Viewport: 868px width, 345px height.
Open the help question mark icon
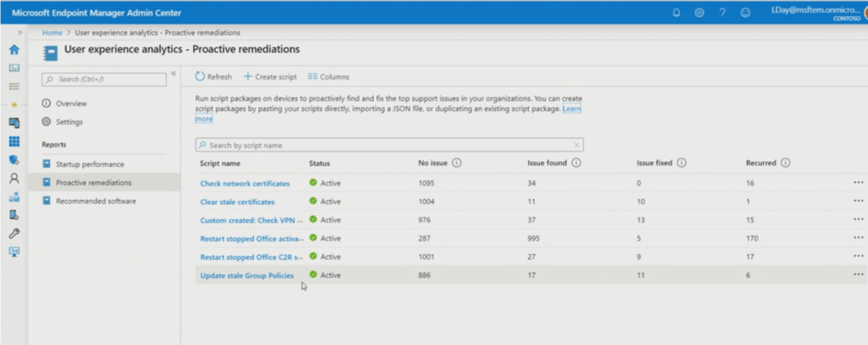point(722,13)
